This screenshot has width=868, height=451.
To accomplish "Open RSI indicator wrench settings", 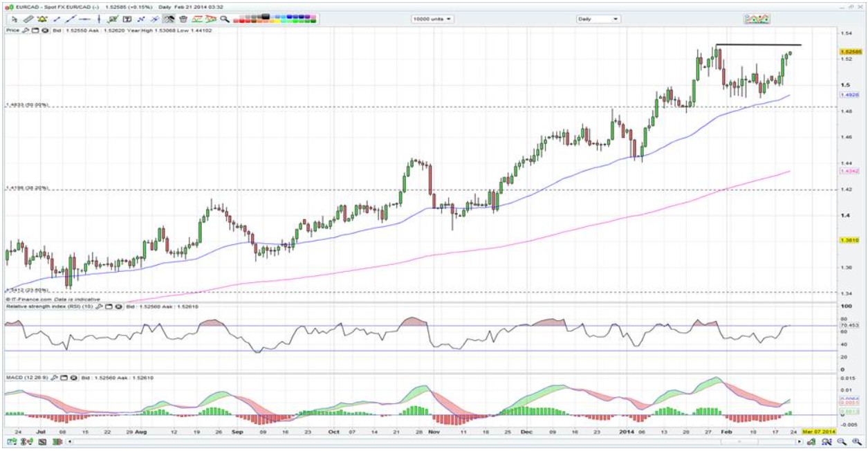I will pos(99,306).
